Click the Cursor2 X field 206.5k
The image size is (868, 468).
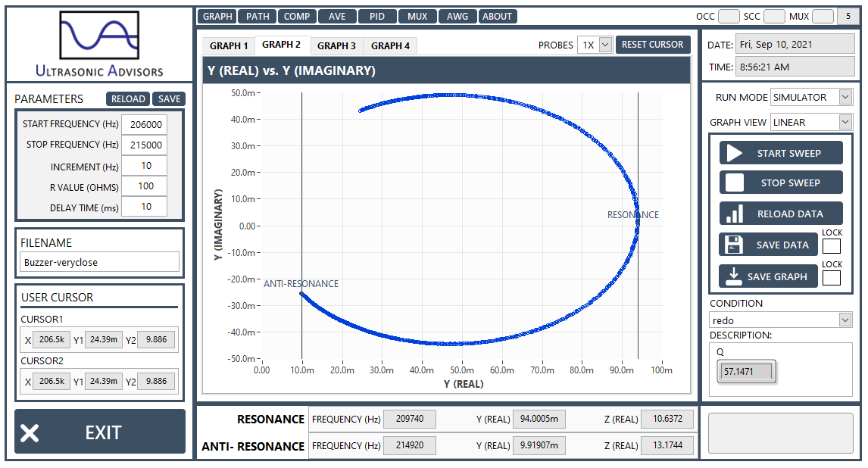(52, 381)
